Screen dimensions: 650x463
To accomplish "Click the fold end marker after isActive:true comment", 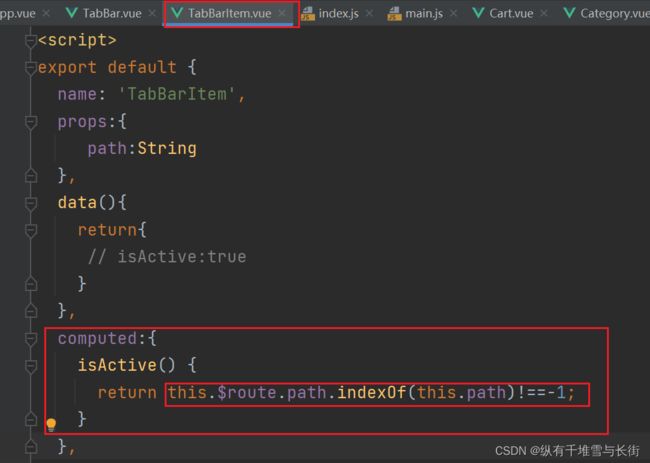I will pyautogui.click(x=31, y=284).
